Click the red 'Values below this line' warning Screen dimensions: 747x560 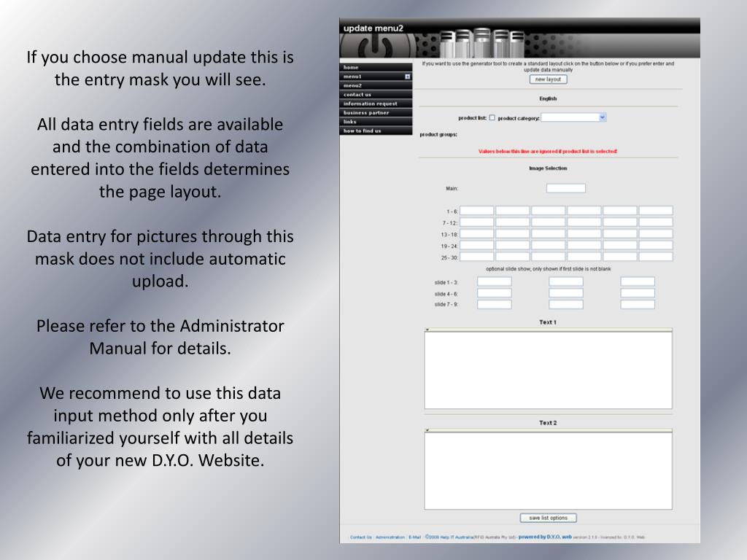point(548,152)
